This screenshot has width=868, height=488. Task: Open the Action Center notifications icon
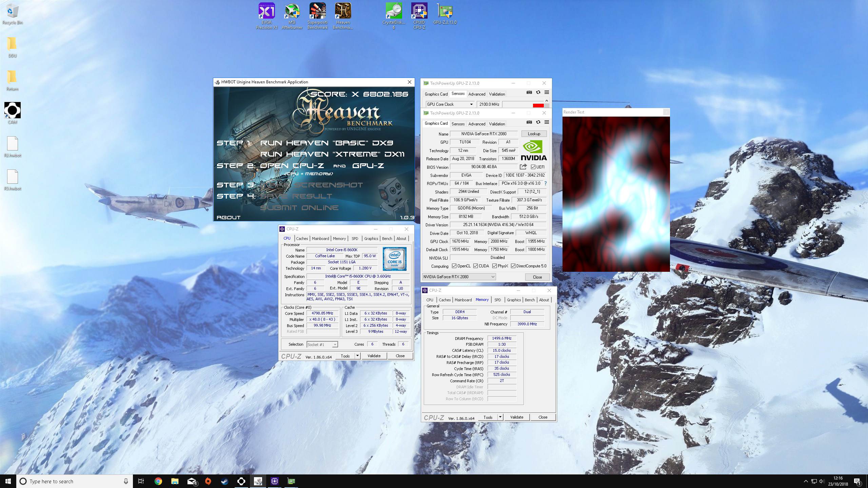857,481
